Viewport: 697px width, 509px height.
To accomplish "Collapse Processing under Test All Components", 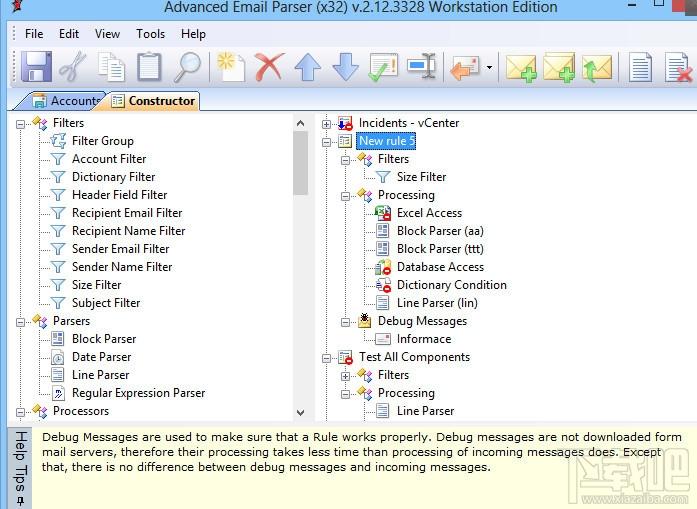I will (x=345, y=394).
